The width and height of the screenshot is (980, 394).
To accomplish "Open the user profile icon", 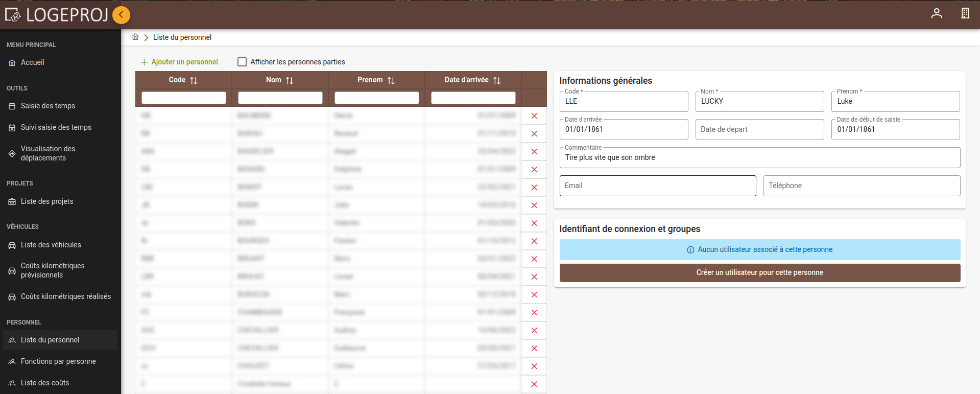I will (936, 14).
